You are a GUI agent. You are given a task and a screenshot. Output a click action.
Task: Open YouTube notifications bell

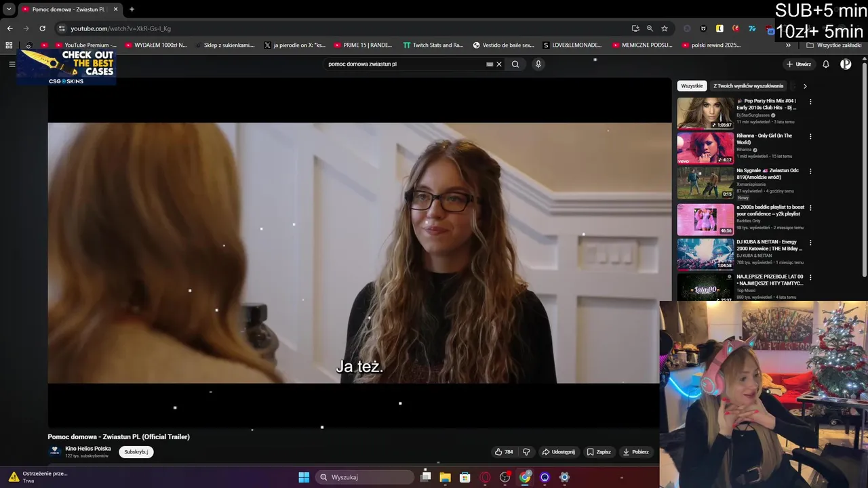826,64
